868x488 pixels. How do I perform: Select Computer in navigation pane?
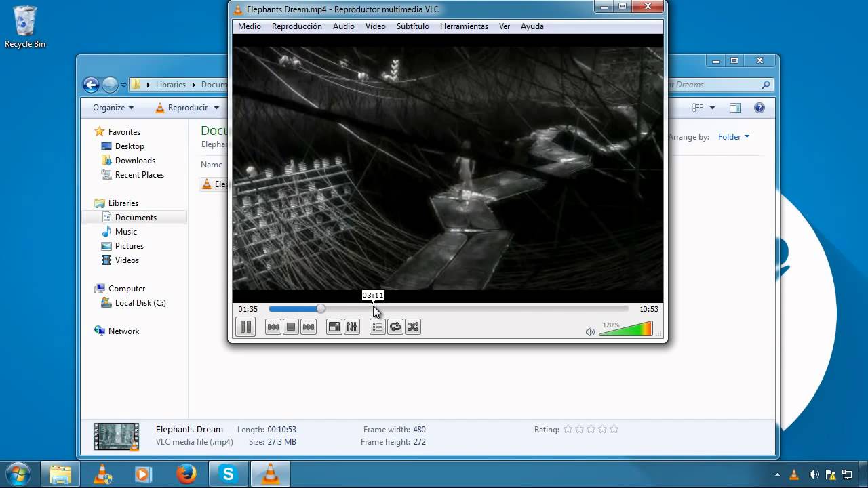pos(127,289)
